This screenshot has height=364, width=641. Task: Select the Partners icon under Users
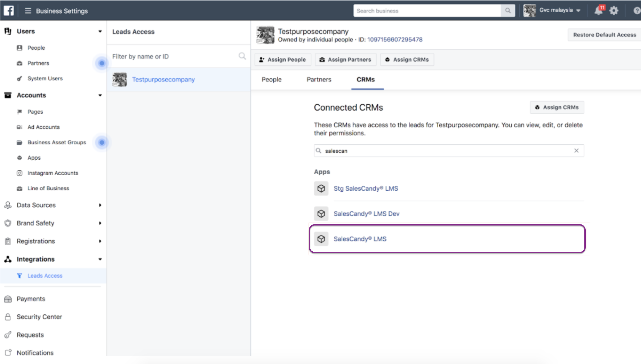tap(20, 63)
